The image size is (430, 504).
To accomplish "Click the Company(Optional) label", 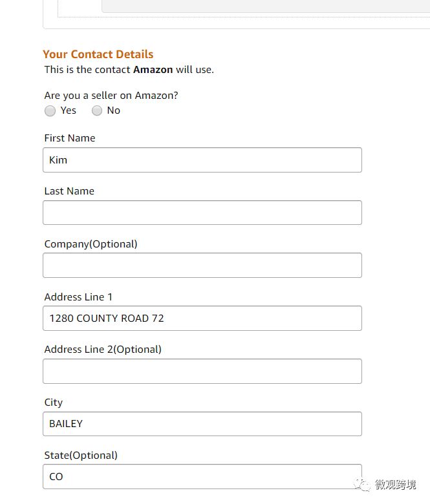I will click(x=91, y=244).
